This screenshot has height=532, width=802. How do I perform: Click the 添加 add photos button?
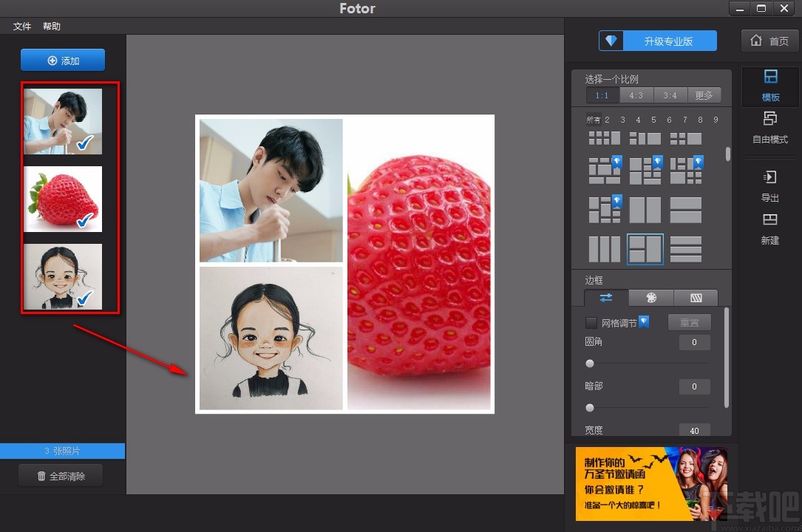point(63,60)
